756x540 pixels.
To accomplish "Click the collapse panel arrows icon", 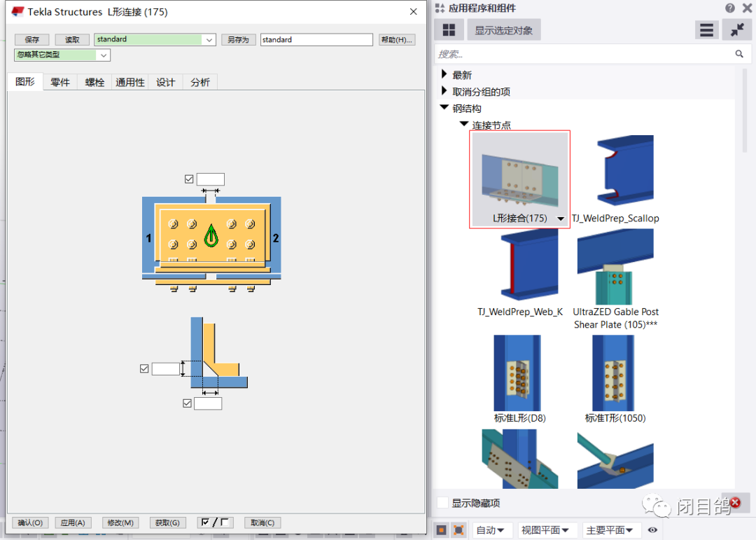I will tap(737, 30).
